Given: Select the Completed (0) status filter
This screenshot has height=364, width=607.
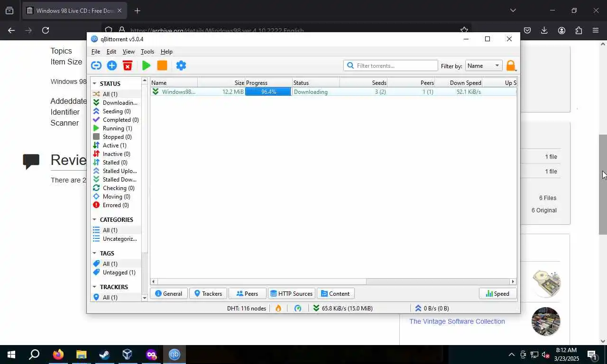Looking at the screenshot, I should coord(116,119).
